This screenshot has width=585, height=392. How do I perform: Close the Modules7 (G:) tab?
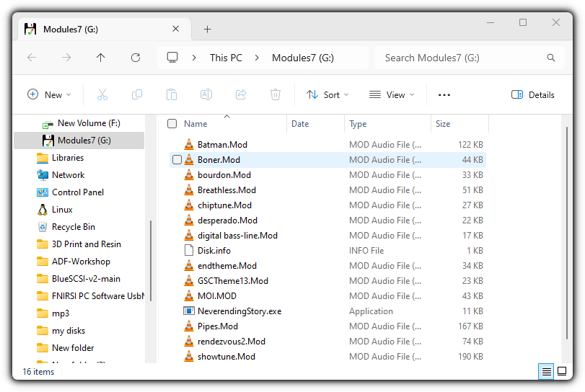point(176,29)
